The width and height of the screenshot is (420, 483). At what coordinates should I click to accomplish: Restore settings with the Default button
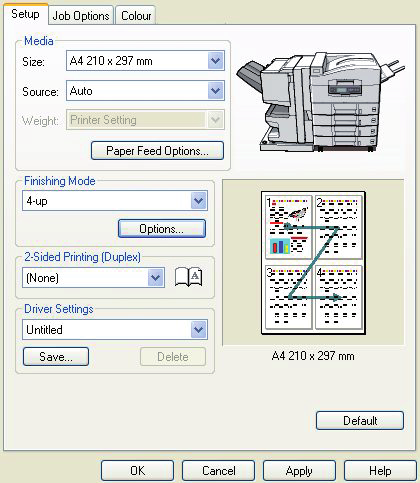tap(360, 421)
